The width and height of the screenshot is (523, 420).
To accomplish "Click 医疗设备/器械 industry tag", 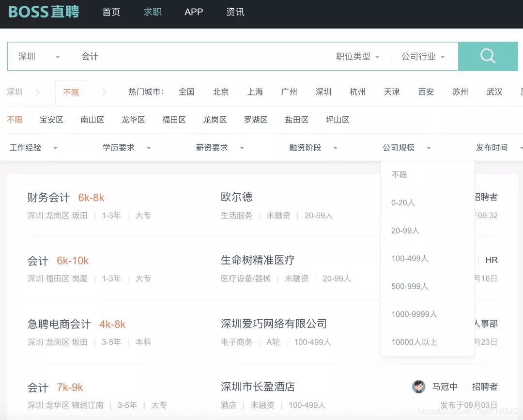I will (x=246, y=279).
